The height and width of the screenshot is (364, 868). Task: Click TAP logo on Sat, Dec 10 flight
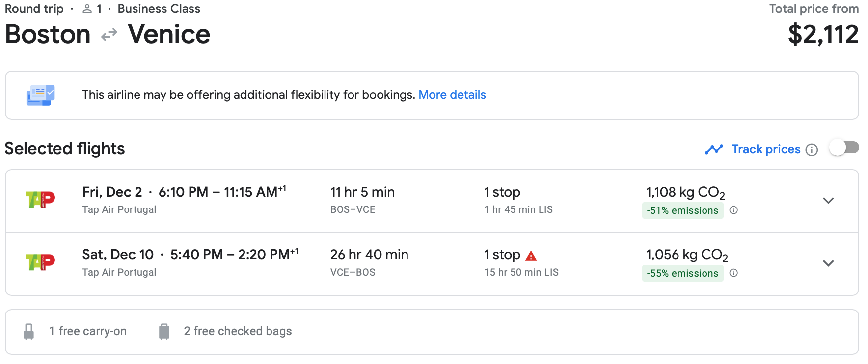tap(40, 262)
